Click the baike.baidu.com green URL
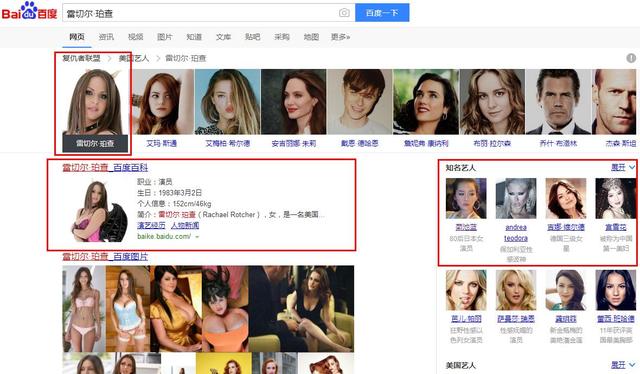 (164, 236)
